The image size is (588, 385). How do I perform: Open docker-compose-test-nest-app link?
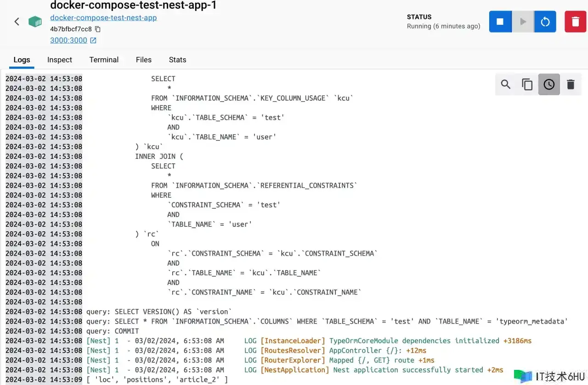pos(103,18)
